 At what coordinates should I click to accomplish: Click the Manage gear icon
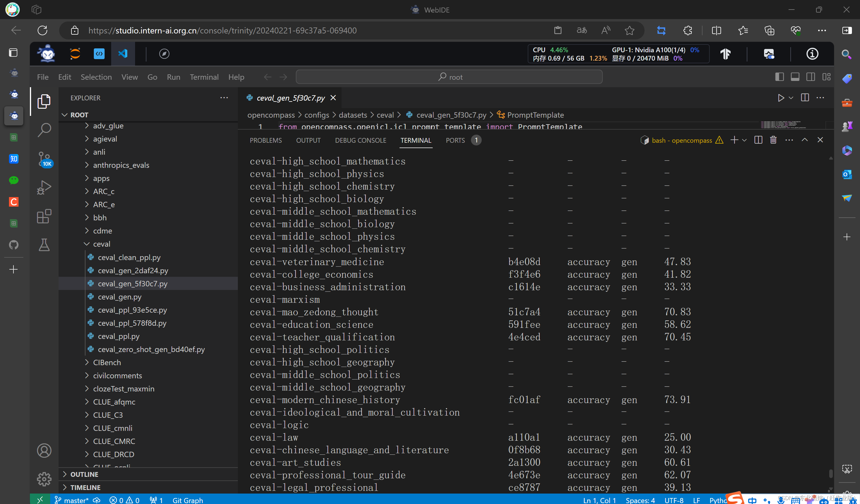click(44, 479)
